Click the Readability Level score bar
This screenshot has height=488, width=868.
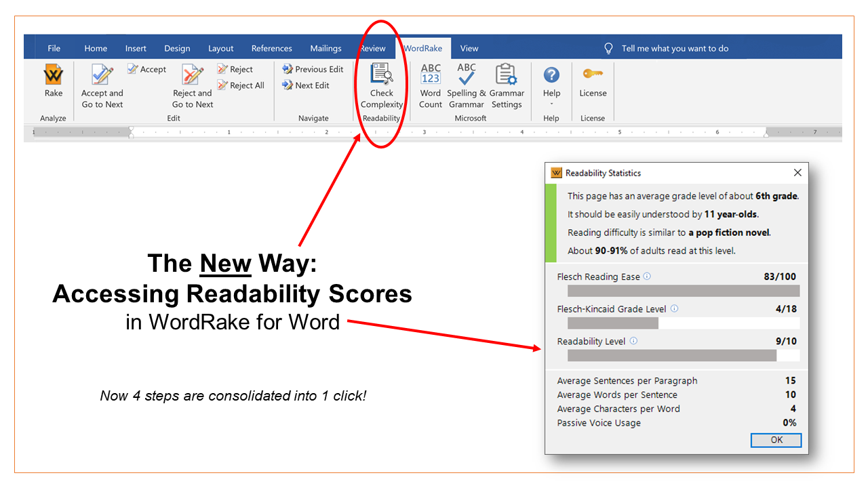pyautogui.click(x=684, y=355)
